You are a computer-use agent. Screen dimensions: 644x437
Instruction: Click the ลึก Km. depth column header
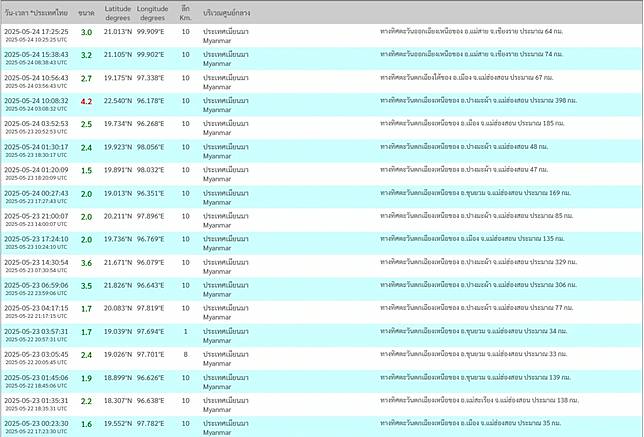click(185, 12)
